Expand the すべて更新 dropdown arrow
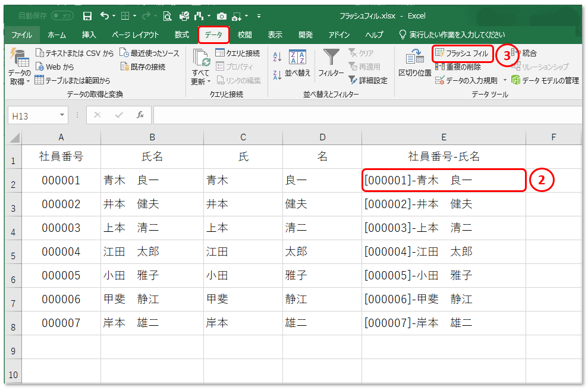The image size is (588, 390). pyautogui.click(x=209, y=81)
